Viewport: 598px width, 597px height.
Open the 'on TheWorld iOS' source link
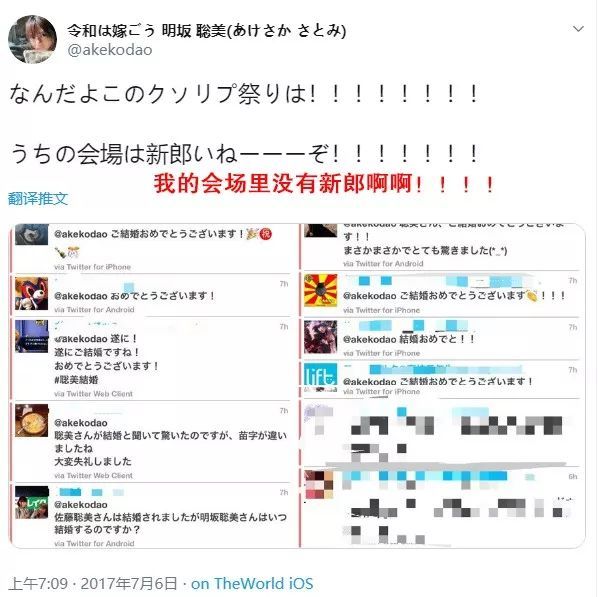252,584
